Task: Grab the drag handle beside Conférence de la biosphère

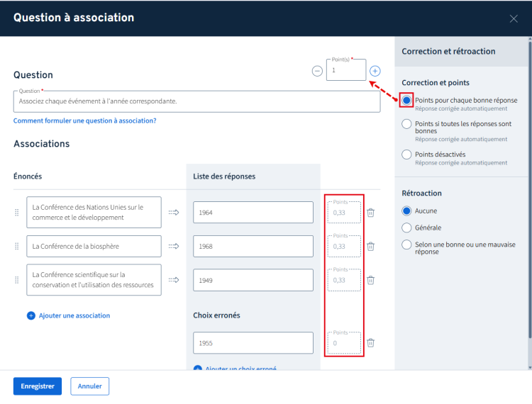Action: point(17,246)
